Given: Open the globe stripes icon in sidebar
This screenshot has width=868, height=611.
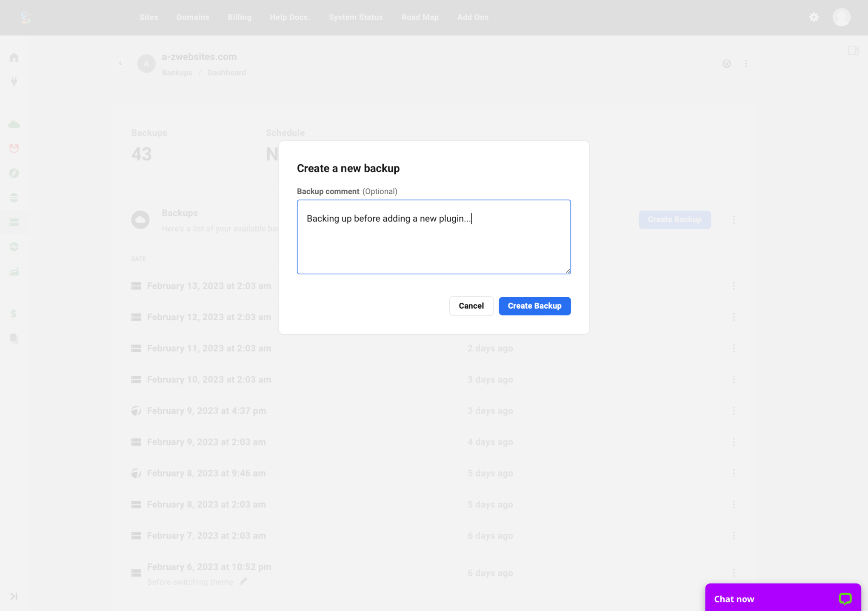Looking at the screenshot, I should pos(14,198).
